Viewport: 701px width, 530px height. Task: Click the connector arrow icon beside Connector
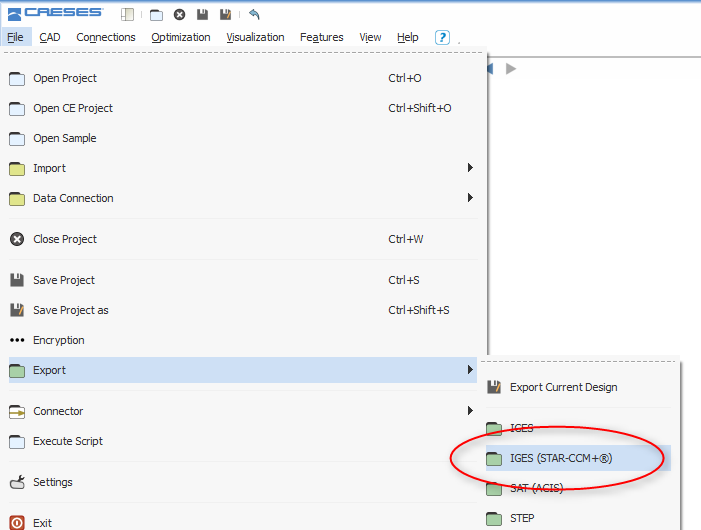pyautogui.click(x=17, y=412)
